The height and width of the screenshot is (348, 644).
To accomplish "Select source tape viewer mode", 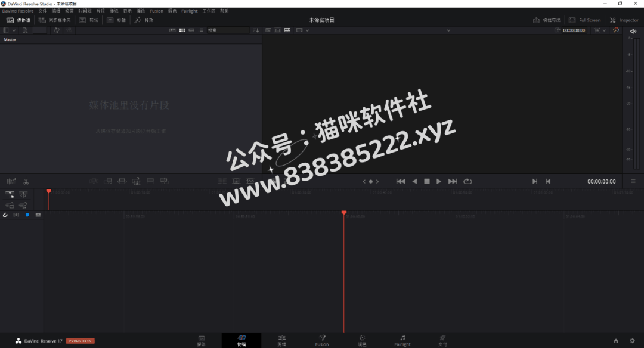I will (278, 30).
